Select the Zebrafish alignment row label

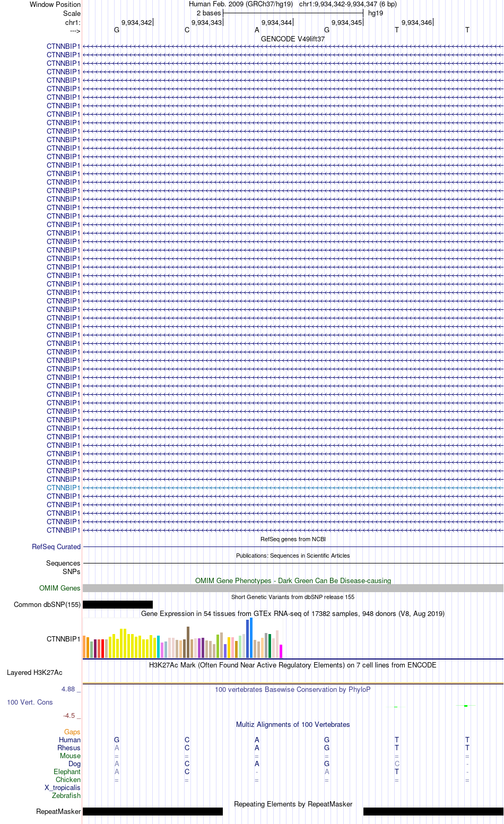click(x=66, y=795)
